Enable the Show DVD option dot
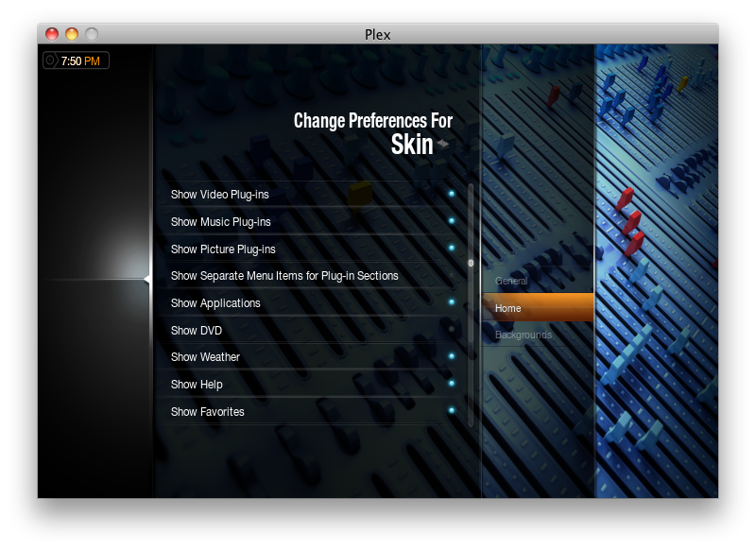 tap(452, 329)
